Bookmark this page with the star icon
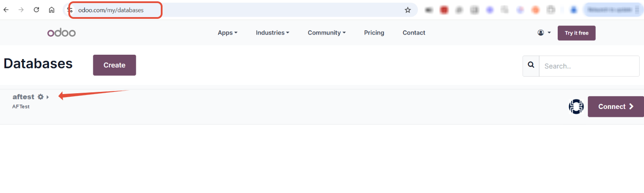The image size is (644, 193). coord(408,10)
